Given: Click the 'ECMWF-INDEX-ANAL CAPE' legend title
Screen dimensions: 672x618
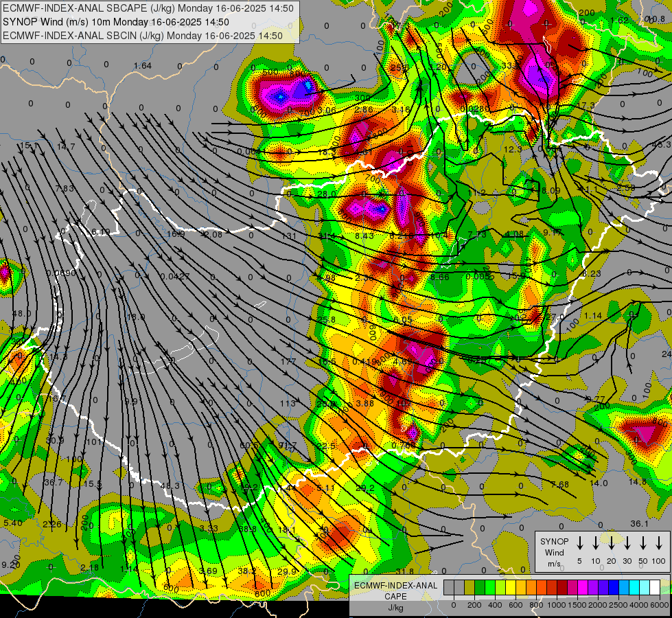Looking at the screenshot, I should [395, 591].
